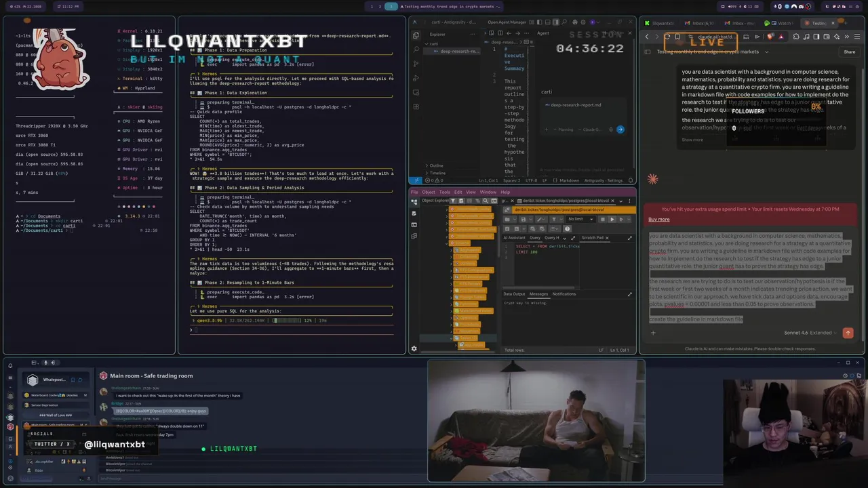This screenshot has height=488, width=868.
Task: Open pgAdmin settings gear at bottom left
Action: (414, 349)
